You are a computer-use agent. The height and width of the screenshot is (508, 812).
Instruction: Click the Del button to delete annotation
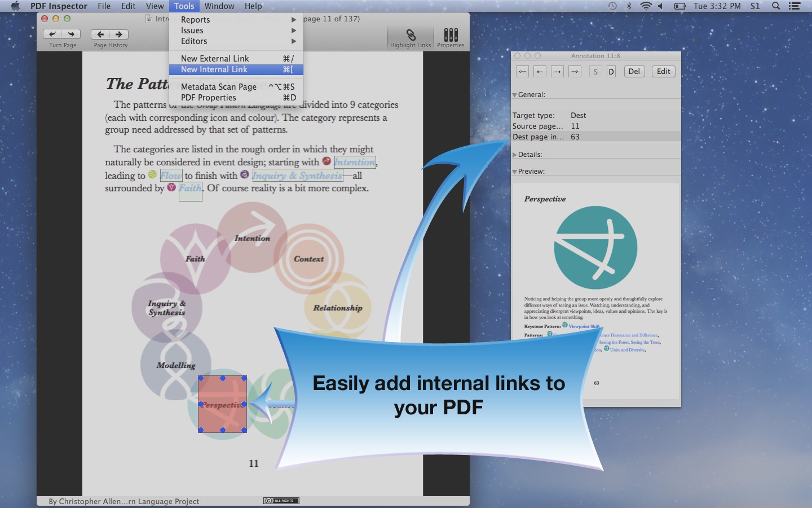coord(634,72)
